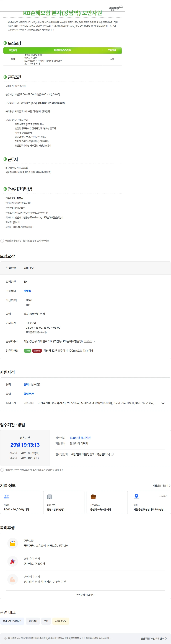Expand 인사담당자 details with the plus icon
The height and width of the screenshot is (644, 171).
pyautogui.click(x=112, y=454)
